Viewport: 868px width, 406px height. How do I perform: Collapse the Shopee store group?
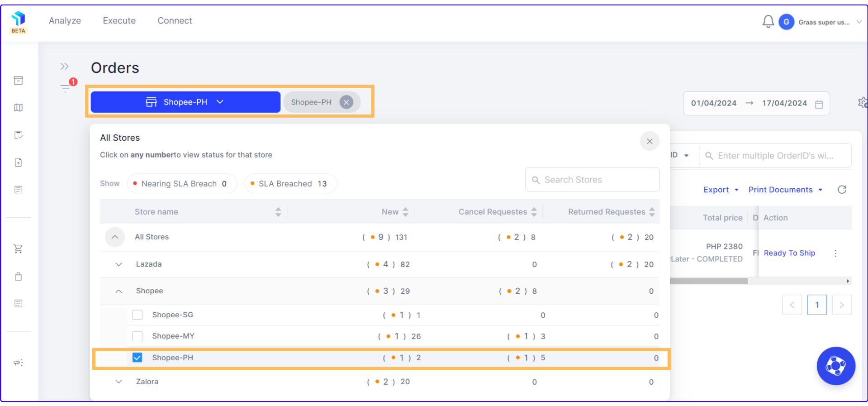click(x=119, y=291)
